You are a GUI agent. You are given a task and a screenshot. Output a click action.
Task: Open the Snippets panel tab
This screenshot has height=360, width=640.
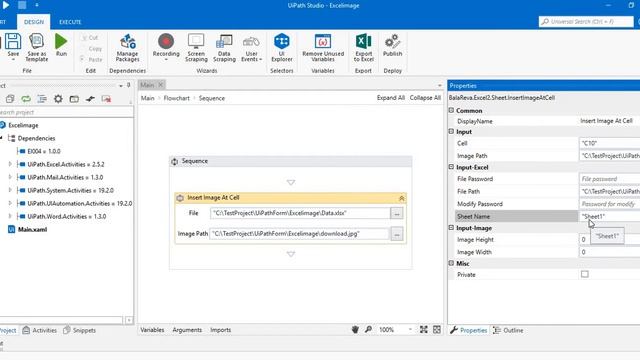80,330
